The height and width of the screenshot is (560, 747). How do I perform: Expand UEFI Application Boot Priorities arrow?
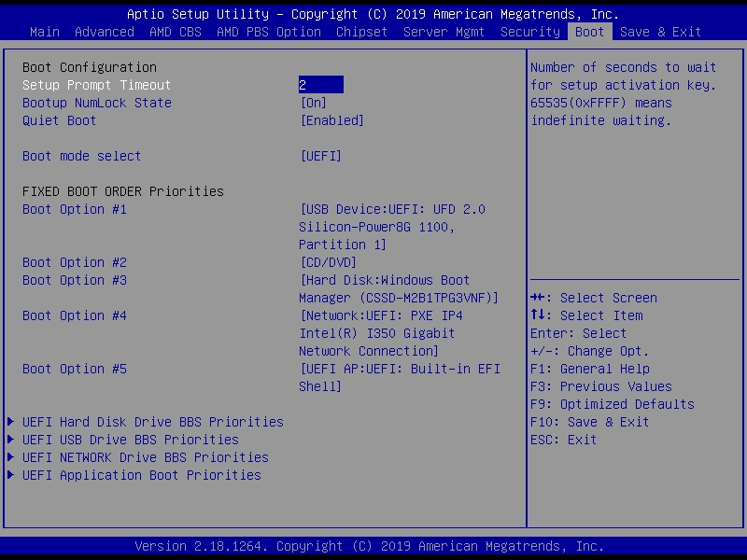point(10,475)
